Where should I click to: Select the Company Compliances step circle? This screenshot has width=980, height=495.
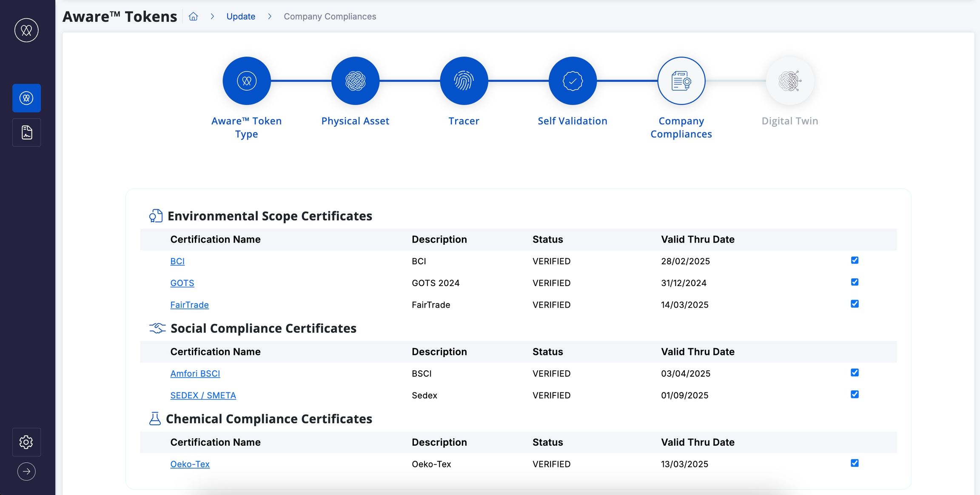click(x=681, y=81)
